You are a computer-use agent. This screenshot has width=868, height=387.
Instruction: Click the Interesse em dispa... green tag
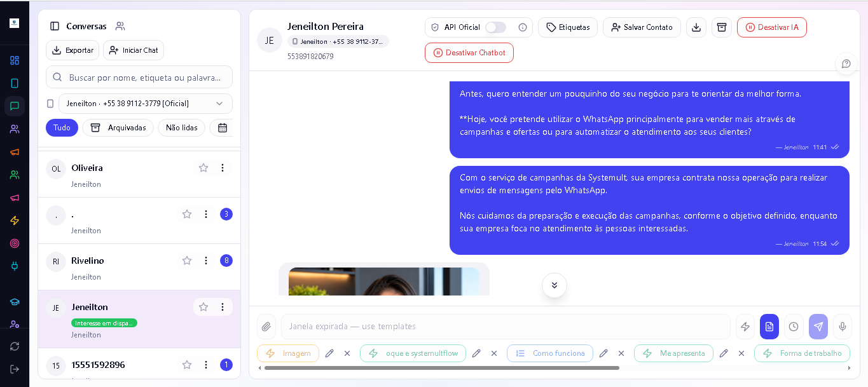104,323
